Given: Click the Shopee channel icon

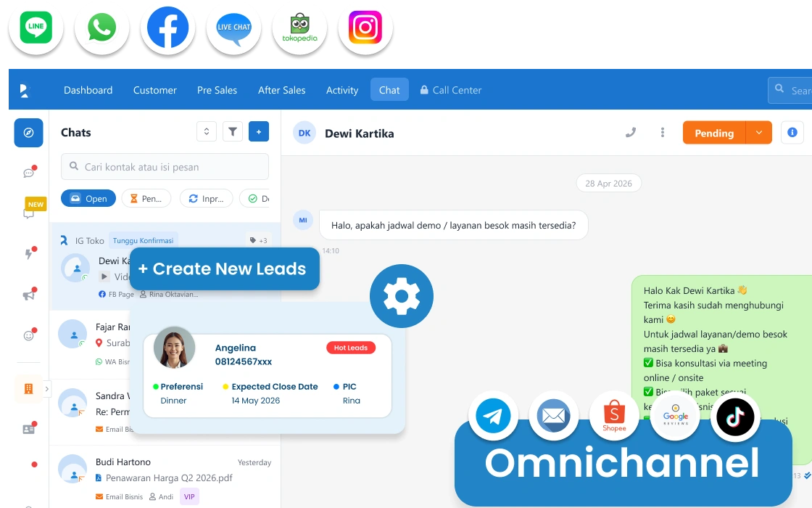Looking at the screenshot, I should point(614,416).
